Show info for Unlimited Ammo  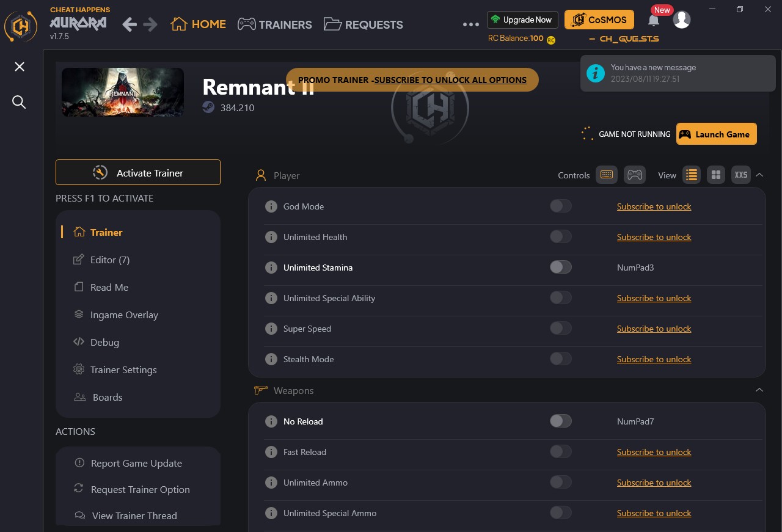point(271,483)
